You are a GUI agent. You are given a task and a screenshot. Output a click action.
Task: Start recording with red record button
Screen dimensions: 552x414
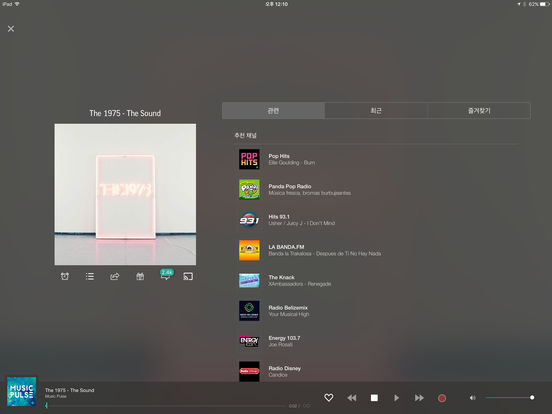pos(442,398)
